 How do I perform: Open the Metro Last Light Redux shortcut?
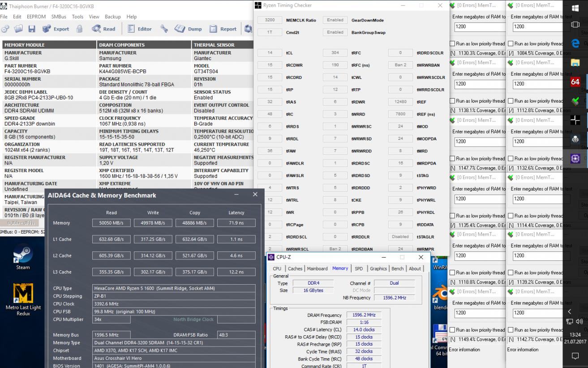[23, 299]
